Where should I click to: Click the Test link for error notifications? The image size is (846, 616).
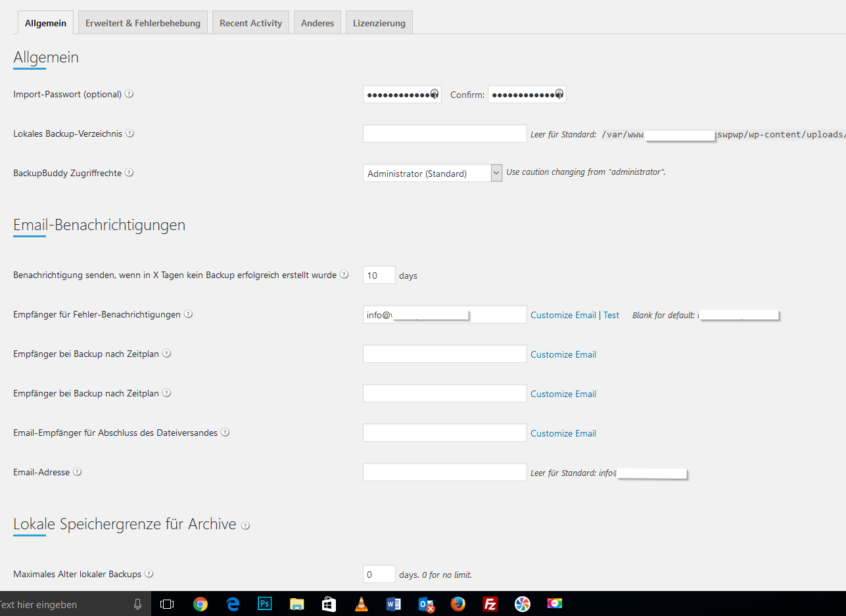click(611, 314)
